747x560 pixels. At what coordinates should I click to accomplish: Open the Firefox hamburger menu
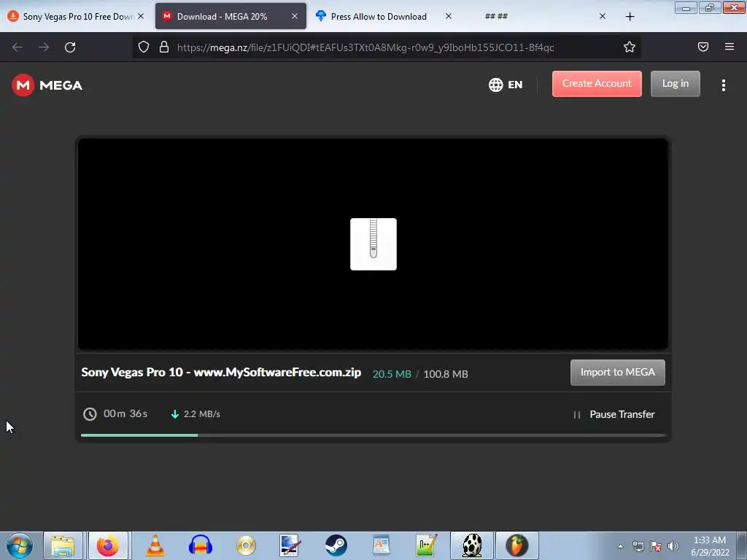pyautogui.click(x=729, y=47)
